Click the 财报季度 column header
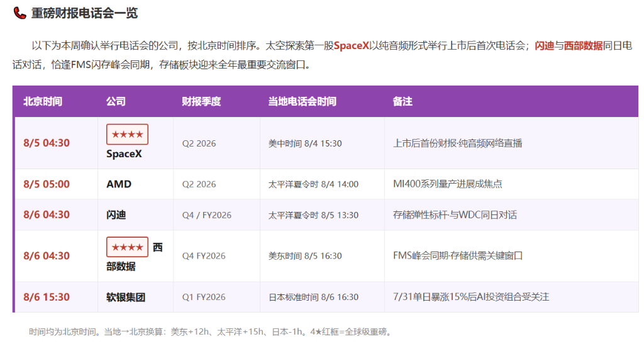Screen dimensions: 644x344 click(x=201, y=101)
